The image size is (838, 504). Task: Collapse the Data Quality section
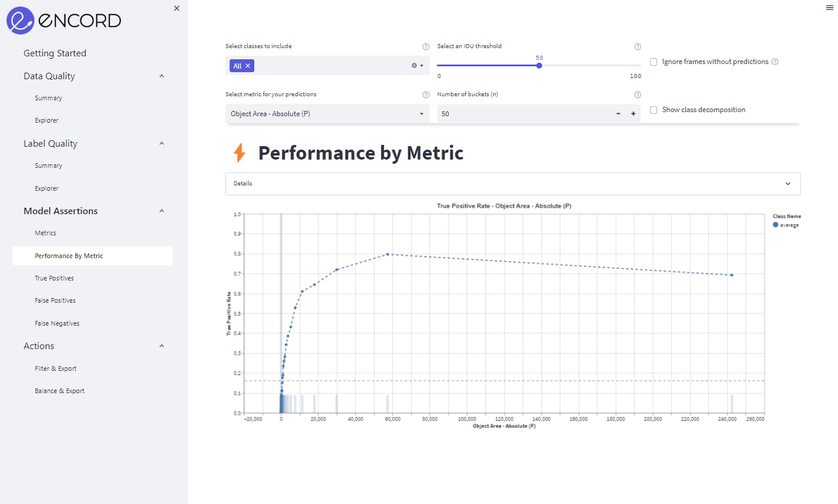coord(161,76)
